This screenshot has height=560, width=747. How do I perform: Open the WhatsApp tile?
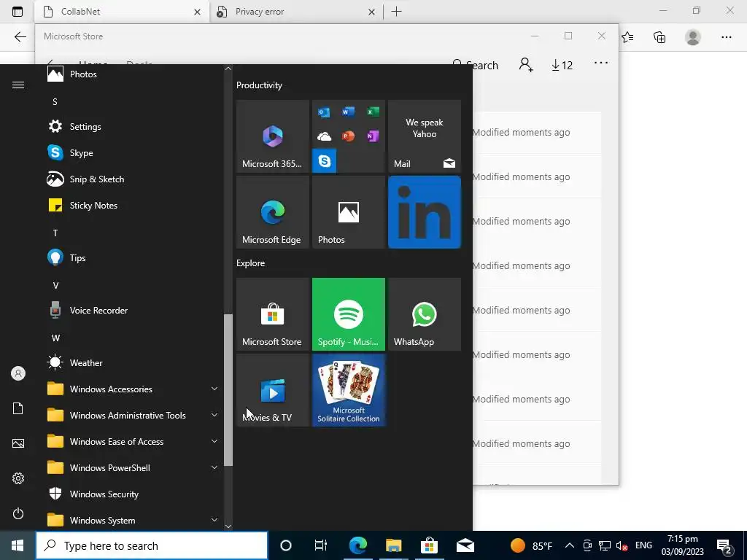point(425,314)
